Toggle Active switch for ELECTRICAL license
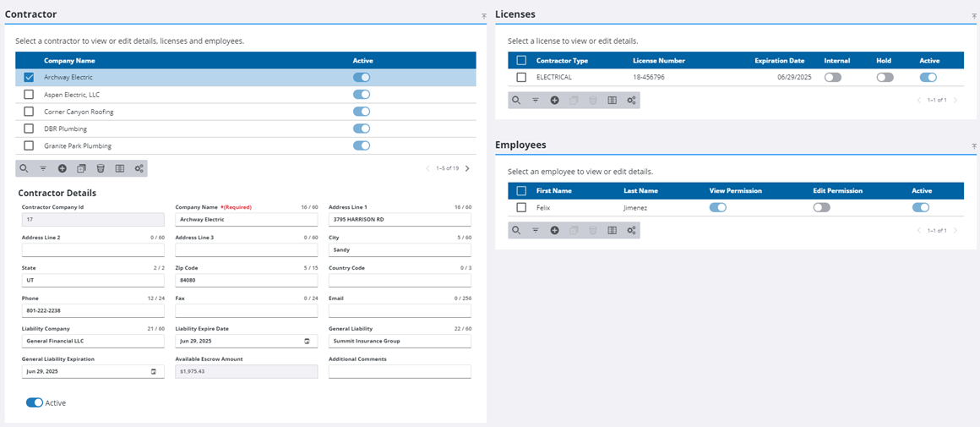980x427 pixels. pos(928,78)
